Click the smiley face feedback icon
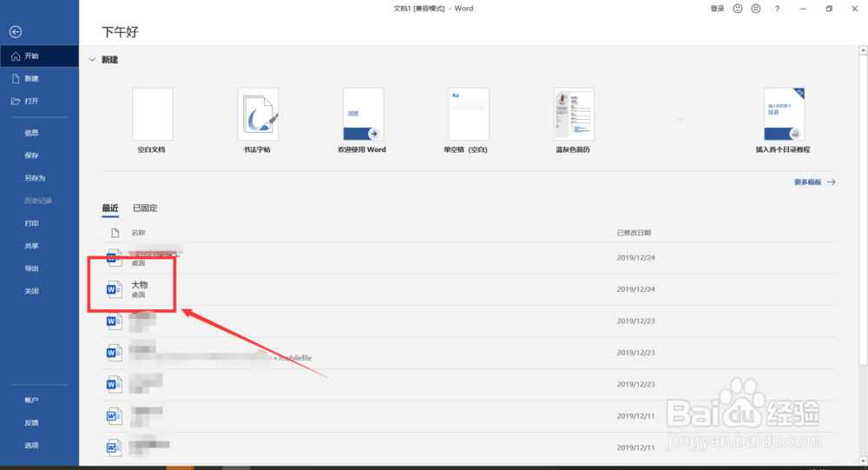 tap(738, 9)
